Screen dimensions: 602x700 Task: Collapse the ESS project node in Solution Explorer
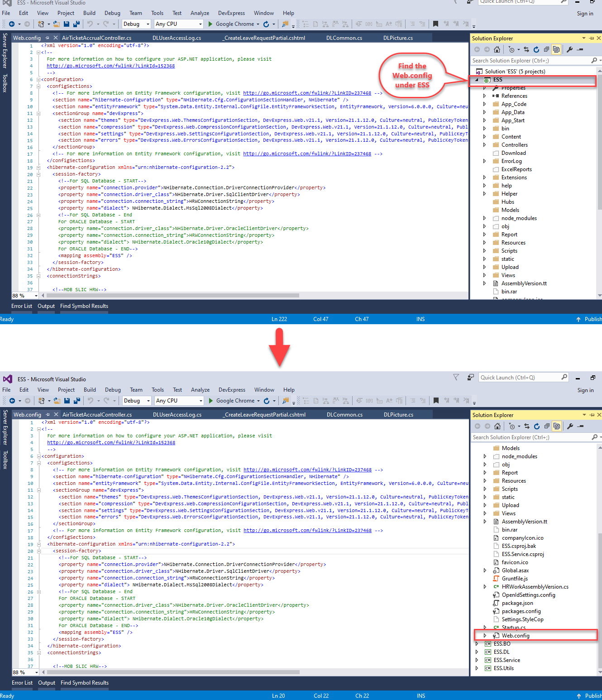click(x=477, y=80)
